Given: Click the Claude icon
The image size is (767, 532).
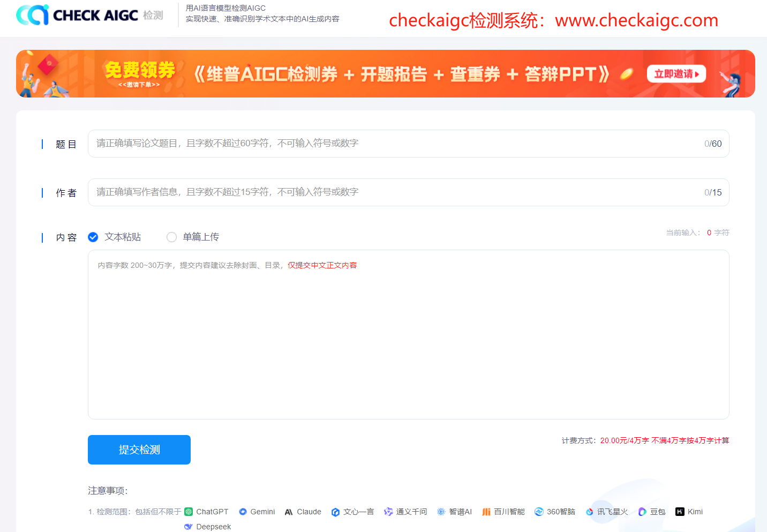Looking at the screenshot, I should tap(289, 512).
